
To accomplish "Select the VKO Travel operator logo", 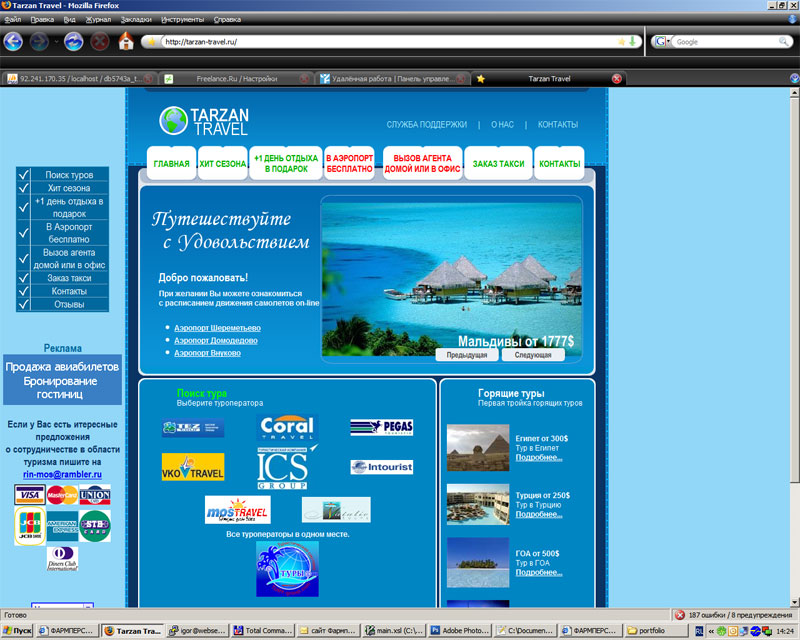I will click(195, 466).
